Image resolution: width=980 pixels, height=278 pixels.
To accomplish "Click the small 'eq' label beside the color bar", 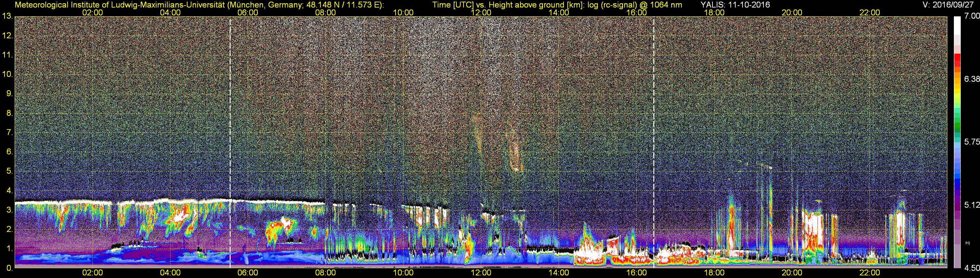I will [x=968, y=243].
